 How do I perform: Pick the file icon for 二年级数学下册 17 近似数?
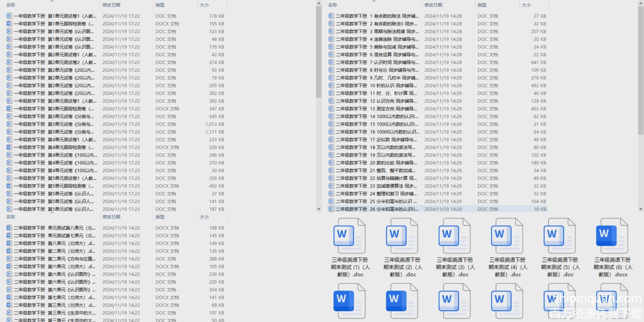coord(331,139)
